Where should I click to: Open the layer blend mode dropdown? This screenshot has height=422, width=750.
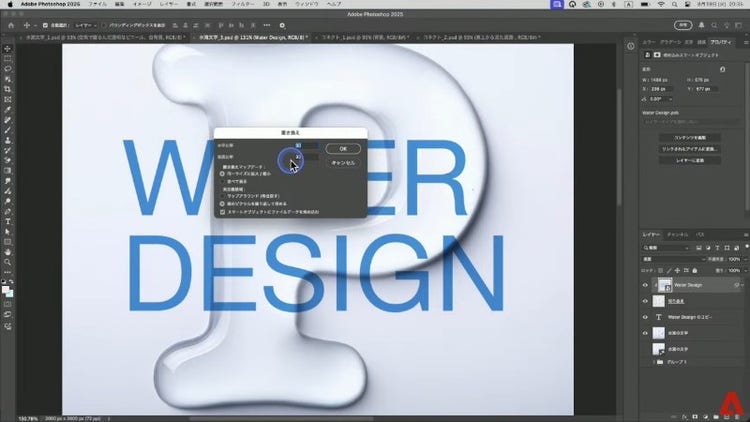[667, 258]
